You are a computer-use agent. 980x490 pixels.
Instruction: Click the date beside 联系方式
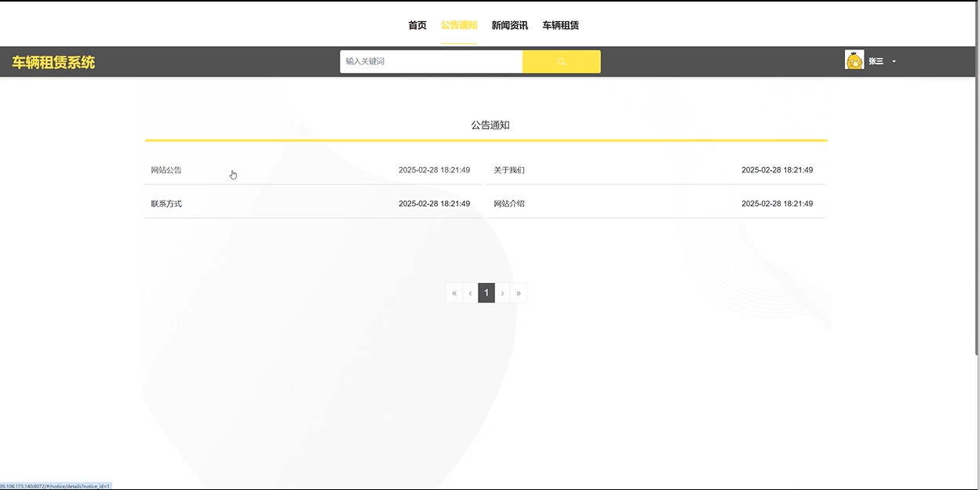[434, 204]
